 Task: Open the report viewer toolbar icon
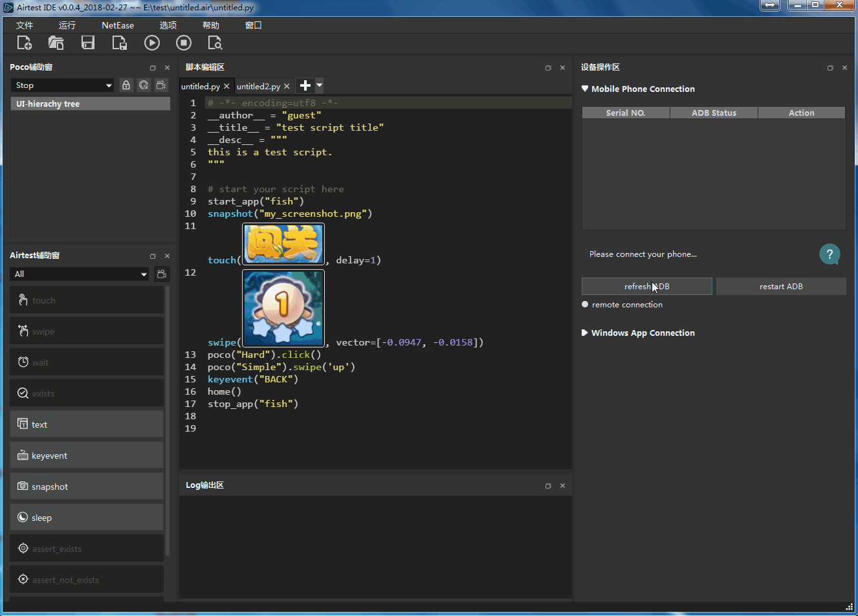click(215, 43)
